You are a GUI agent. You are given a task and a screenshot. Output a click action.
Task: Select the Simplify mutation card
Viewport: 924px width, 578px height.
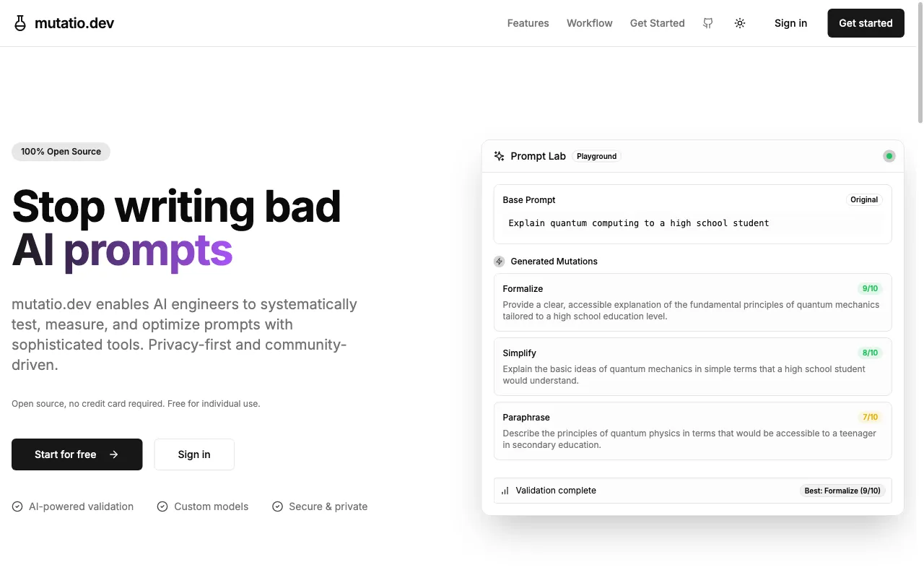point(692,366)
